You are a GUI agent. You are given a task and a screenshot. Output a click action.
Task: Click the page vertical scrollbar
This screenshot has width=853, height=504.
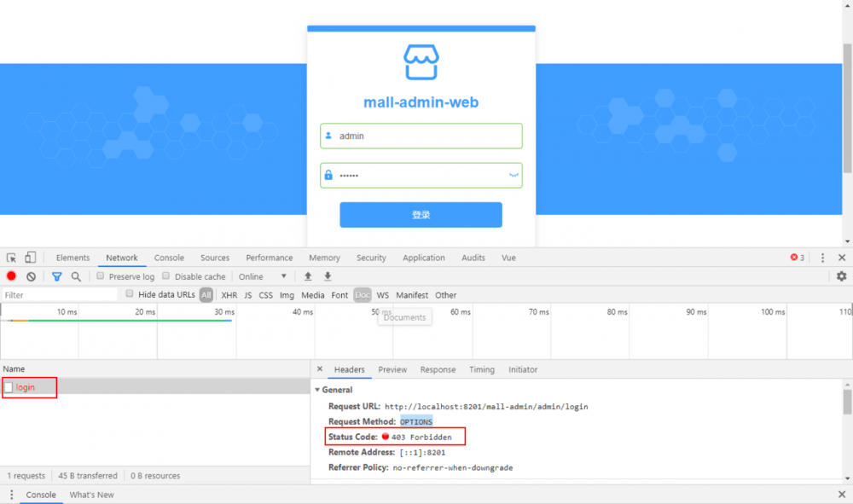point(848,109)
